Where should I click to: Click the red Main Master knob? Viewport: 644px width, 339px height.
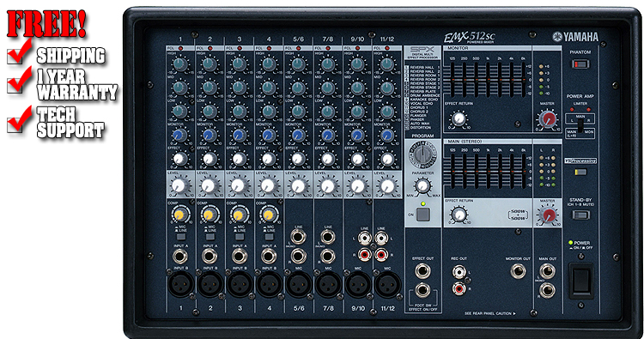[549, 215]
